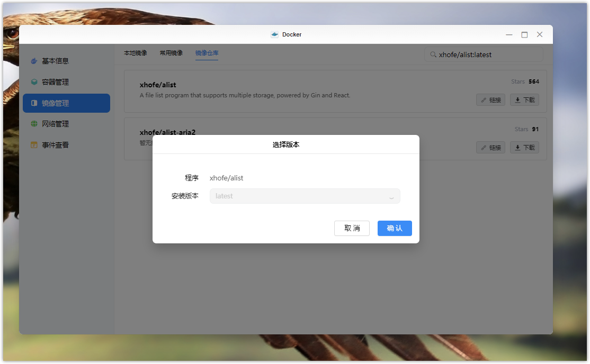Click 下载 button for xhofe/alist-aria2
Image resolution: width=590 pixels, height=364 pixels.
[x=524, y=148]
